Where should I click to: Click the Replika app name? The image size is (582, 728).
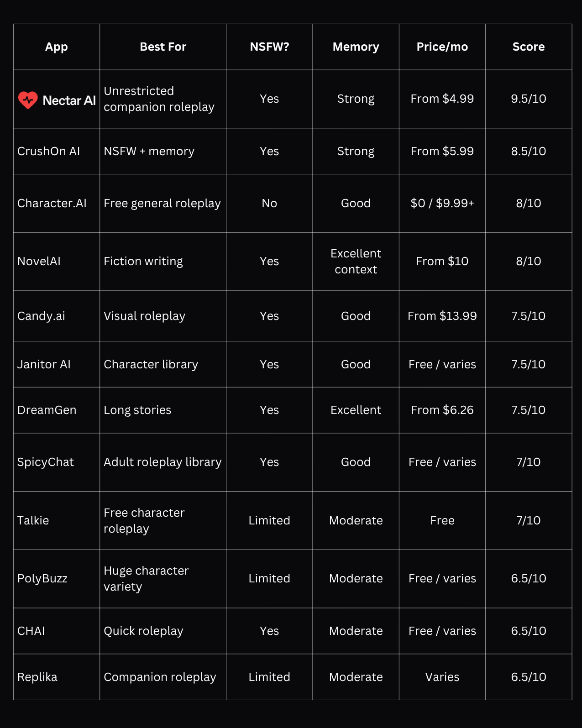(x=37, y=677)
